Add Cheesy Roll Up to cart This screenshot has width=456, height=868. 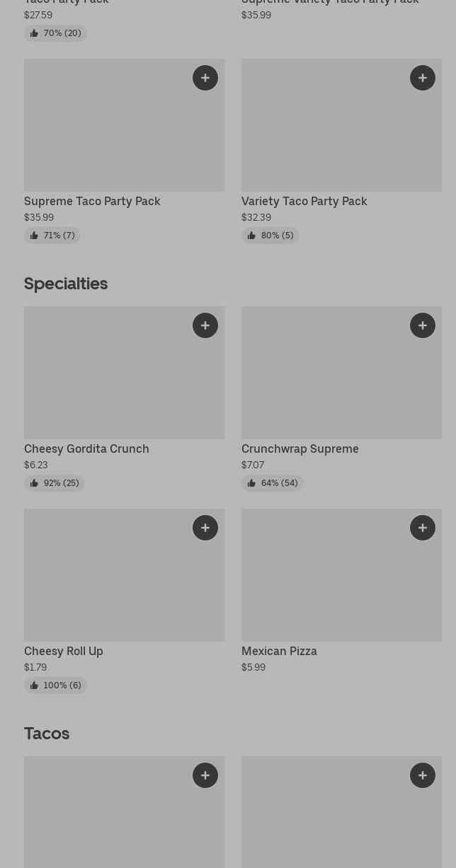coord(205,528)
